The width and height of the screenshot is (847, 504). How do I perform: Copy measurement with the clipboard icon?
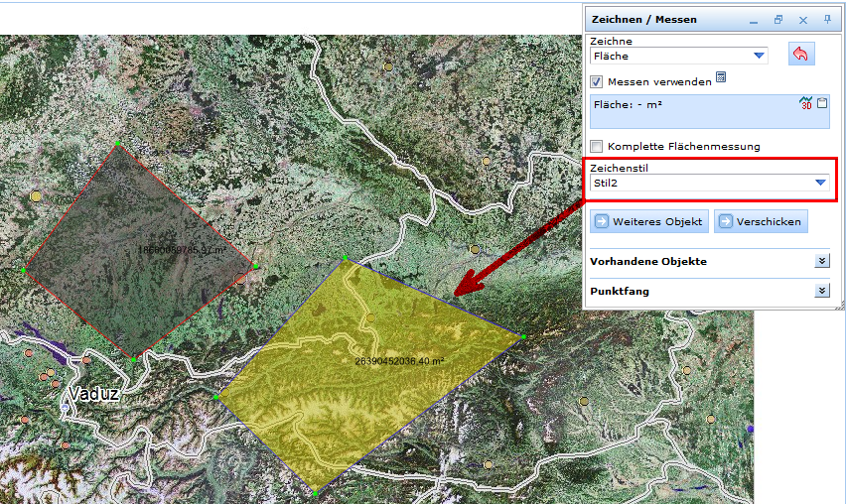coord(822,102)
